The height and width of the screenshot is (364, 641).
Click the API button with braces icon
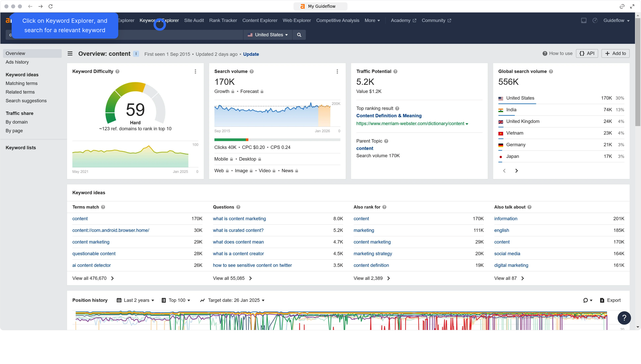pos(587,53)
